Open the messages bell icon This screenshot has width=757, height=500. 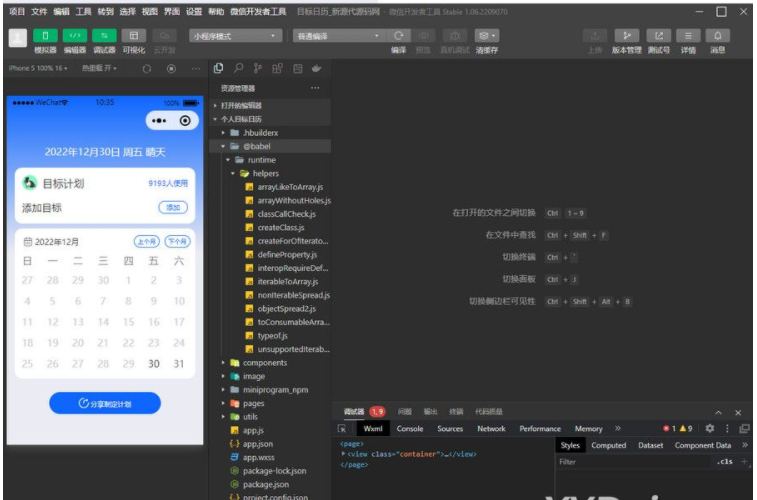[717, 36]
